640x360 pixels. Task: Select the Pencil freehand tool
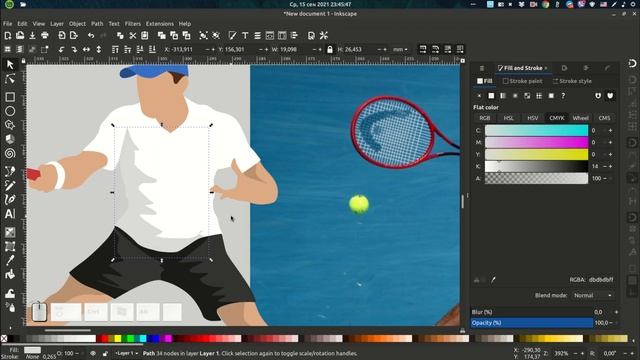click(x=10, y=185)
